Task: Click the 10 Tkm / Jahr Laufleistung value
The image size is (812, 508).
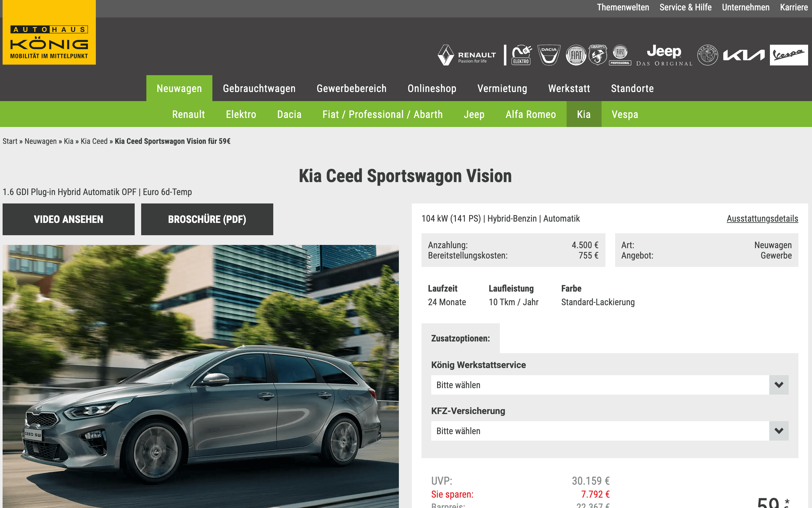Action: [x=513, y=302]
